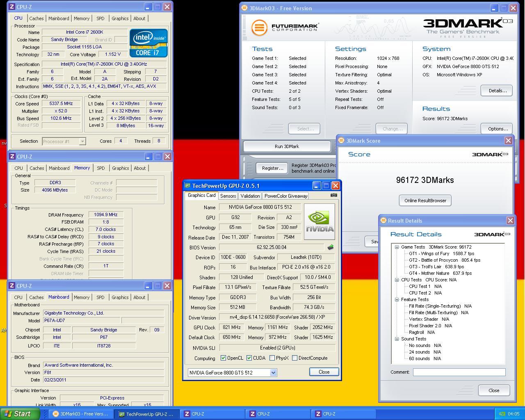
Task: Open the Processor #1 selection dropdown
Action: 82,141
